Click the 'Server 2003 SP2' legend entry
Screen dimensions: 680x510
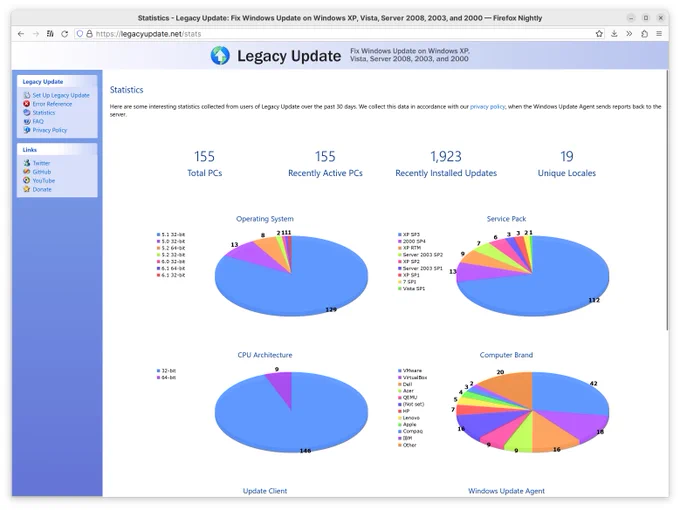[422, 255]
